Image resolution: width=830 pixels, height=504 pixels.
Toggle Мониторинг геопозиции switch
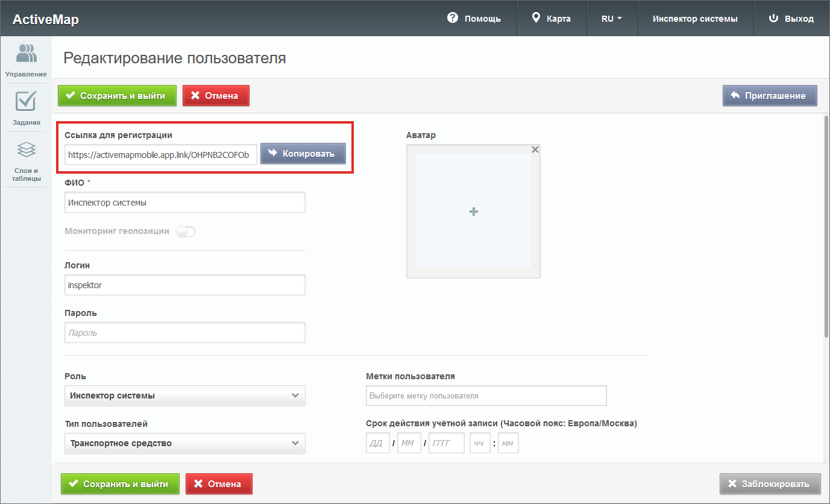coord(186,232)
